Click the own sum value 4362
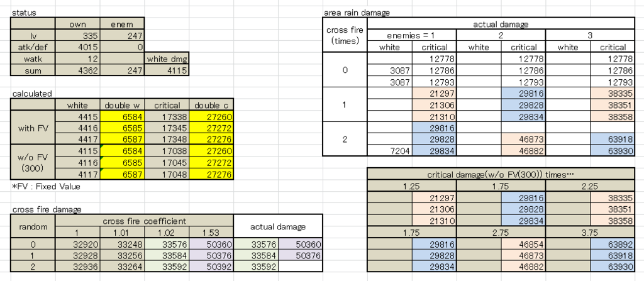644x281 pixels. [x=77, y=70]
